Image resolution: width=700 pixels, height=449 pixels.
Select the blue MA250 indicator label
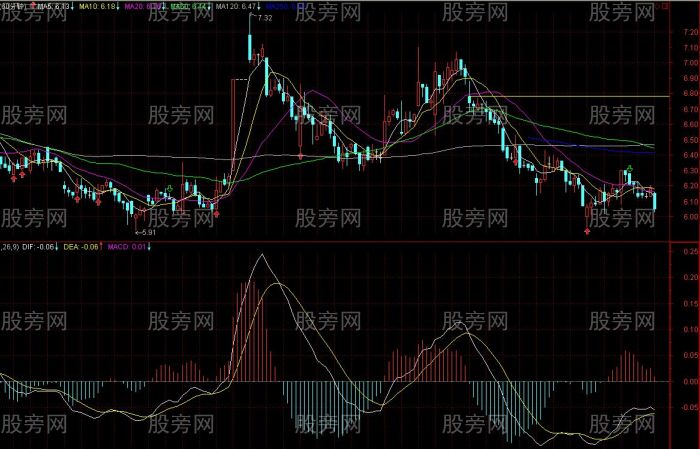click(x=284, y=6)
